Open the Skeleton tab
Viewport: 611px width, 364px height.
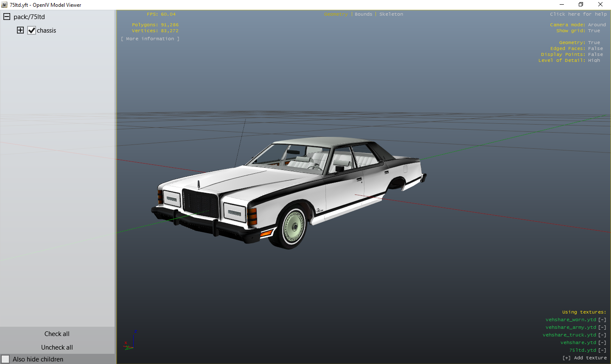(x=391, y=14)
